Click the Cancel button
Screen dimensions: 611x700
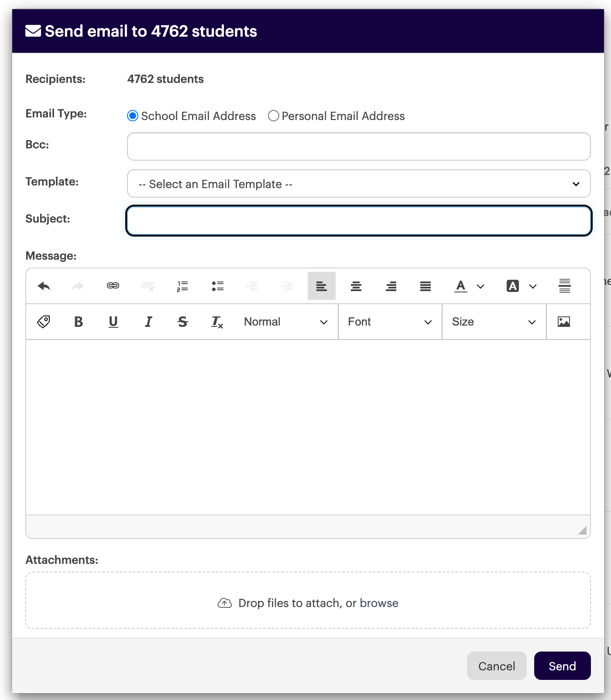(497, 666)
